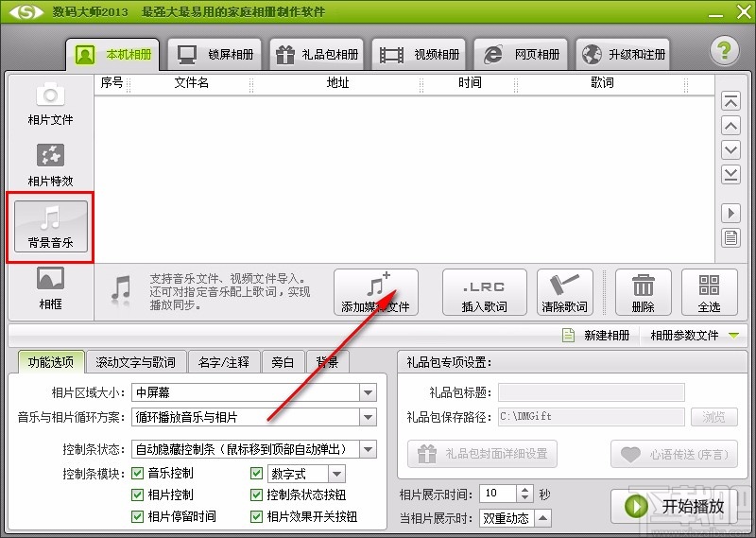Viewport: 756px width, 538px height.
Task: Move item up one with up arrow
Action: coord(730,126)
